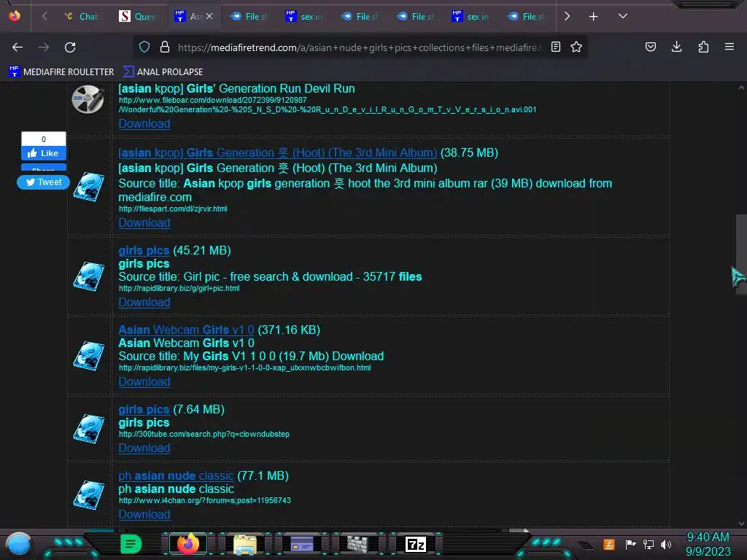
Task: Click the mediafiretrend.com address bar
Action: (x=360, y=47)
